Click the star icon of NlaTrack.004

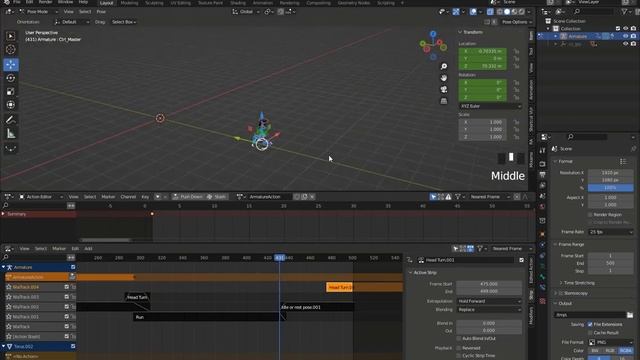pos(9,287)
